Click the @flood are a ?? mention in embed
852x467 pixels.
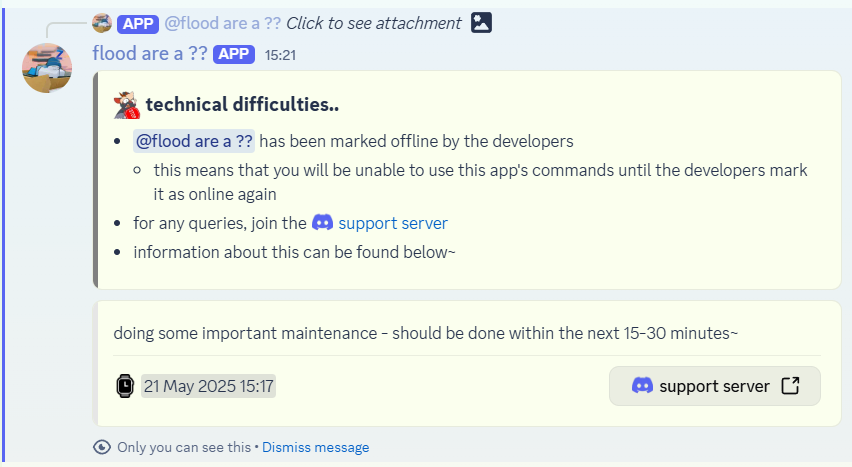pyautogui.click(x=194, y=141)
